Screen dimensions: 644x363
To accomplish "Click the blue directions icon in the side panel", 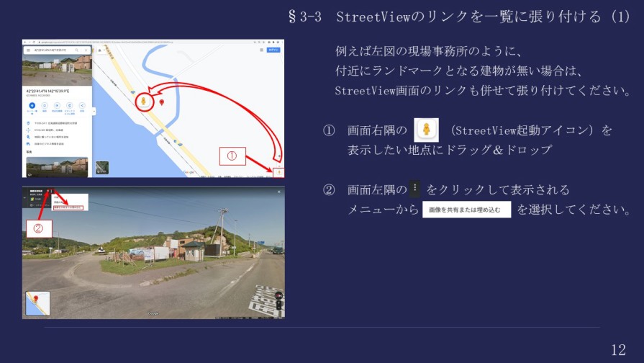I will coord(32,106).
